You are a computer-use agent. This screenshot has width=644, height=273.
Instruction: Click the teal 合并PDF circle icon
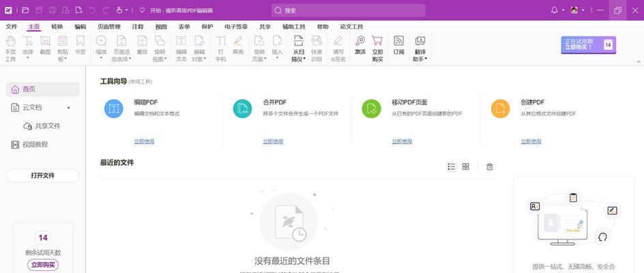coord(242,109)
